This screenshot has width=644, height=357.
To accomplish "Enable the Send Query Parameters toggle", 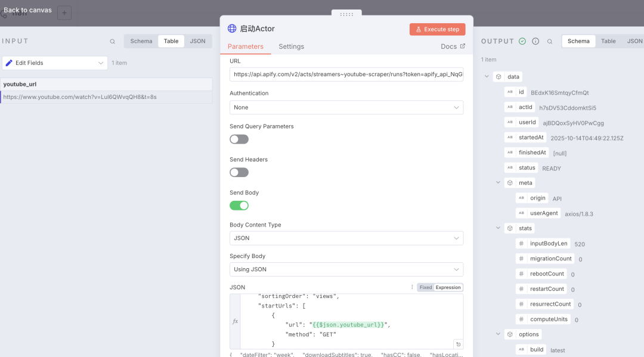I will pyautogui.click(x=239, y=139).
